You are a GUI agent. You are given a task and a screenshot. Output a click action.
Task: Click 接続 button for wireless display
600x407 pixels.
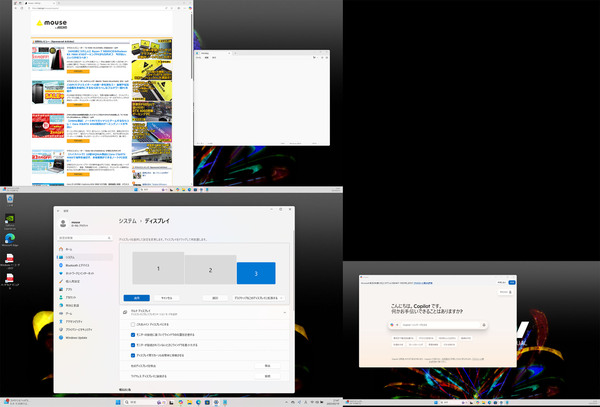[267, 376]
